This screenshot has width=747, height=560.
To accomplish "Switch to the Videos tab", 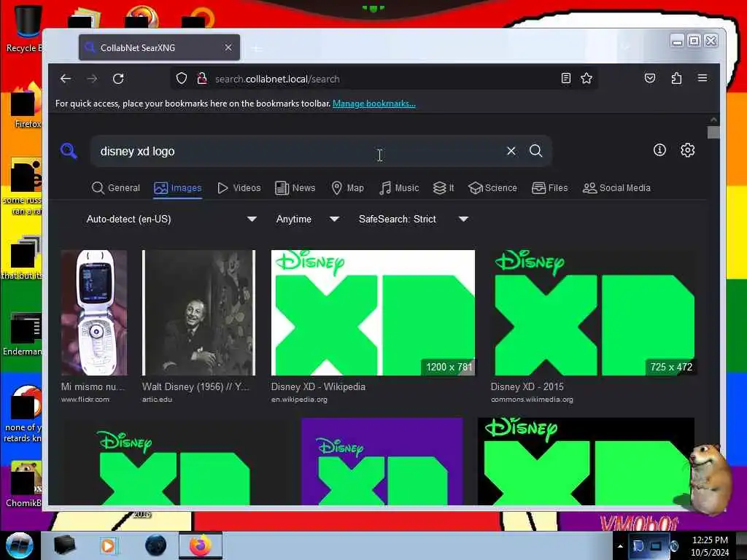I will click(x=239, y=187).
